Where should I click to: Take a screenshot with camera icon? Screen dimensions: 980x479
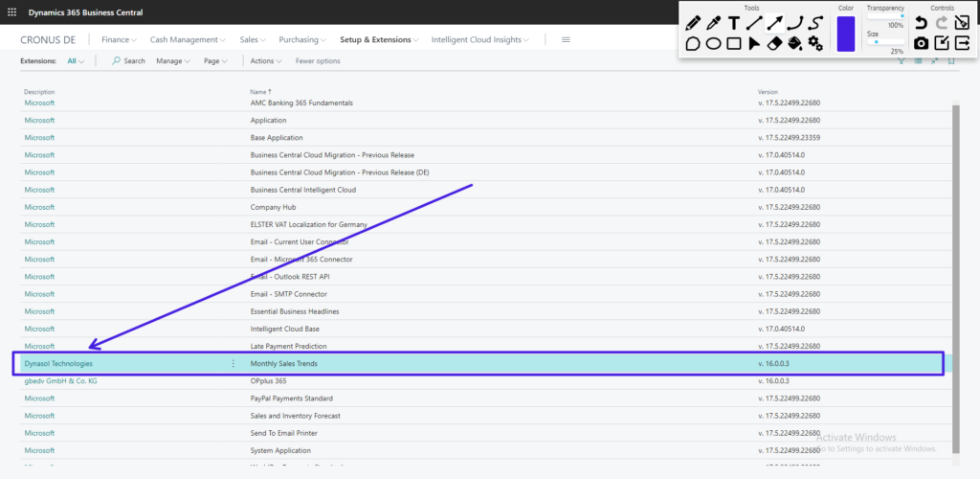click(921, 43)
